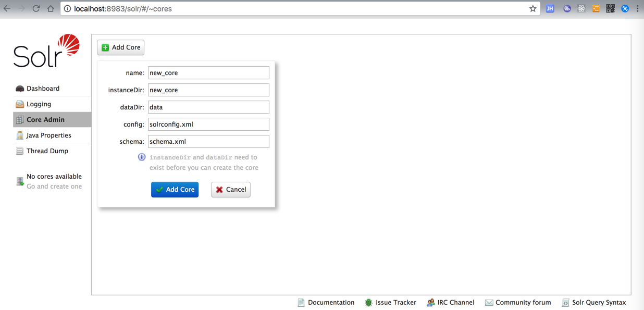The image size is (644, 310).
Task: Click the Core Admin grid icon
Action: 20,120
